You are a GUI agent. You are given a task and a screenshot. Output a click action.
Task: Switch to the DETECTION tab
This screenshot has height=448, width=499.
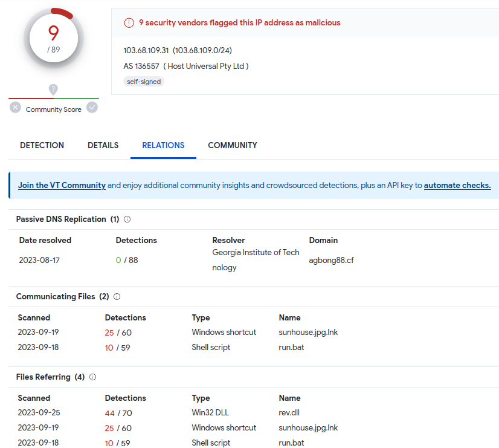42,145
